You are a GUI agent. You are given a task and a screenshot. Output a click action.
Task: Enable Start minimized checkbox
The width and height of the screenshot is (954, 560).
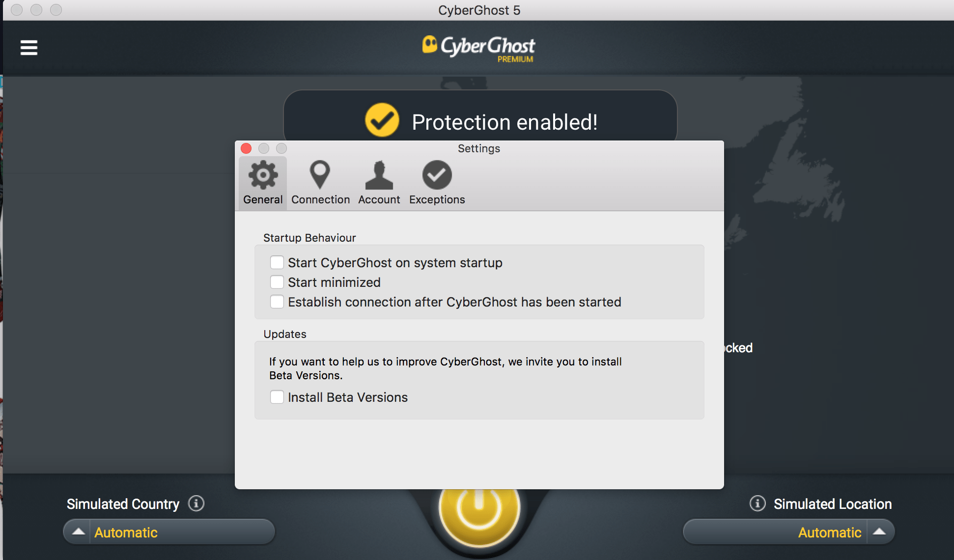click(277, 282)
